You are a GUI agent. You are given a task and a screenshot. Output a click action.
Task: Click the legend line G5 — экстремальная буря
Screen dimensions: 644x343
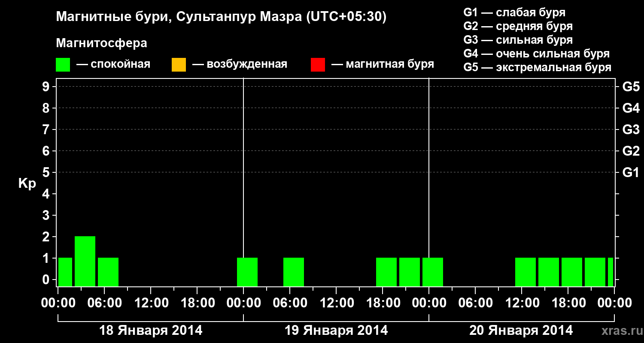[x=538, y=68]
